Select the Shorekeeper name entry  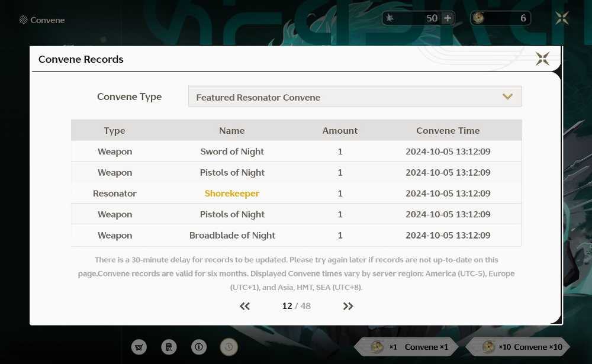point(232,194)
